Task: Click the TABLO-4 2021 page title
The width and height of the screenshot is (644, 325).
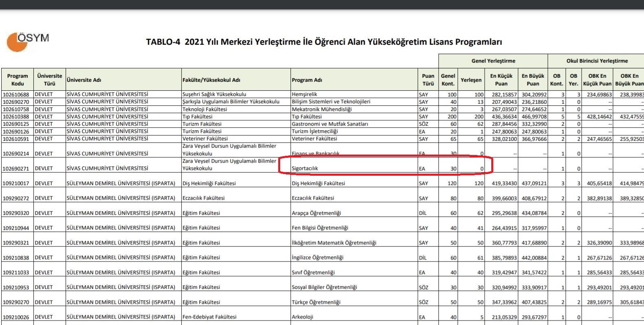Action: 324,42
